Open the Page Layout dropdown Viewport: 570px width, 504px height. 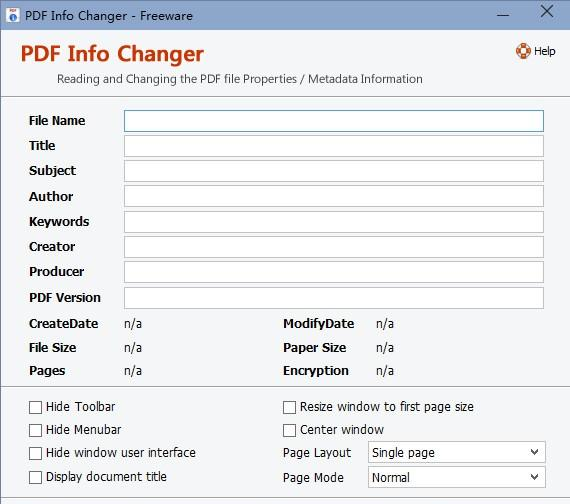point(457,452)
